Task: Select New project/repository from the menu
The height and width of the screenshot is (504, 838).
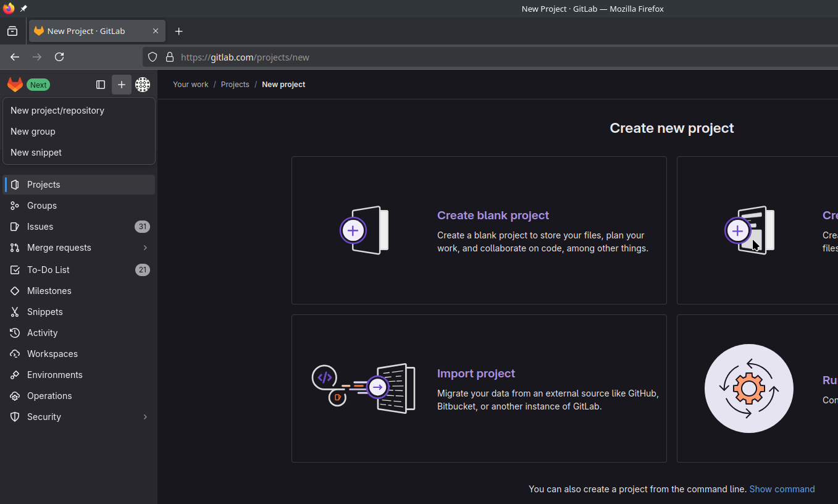Action: point(79,111)
